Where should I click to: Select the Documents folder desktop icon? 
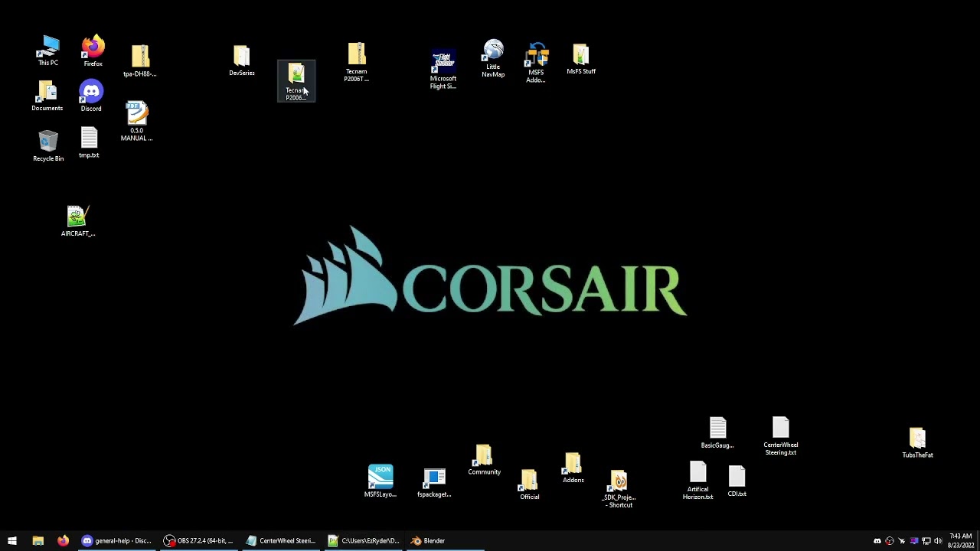47,96
